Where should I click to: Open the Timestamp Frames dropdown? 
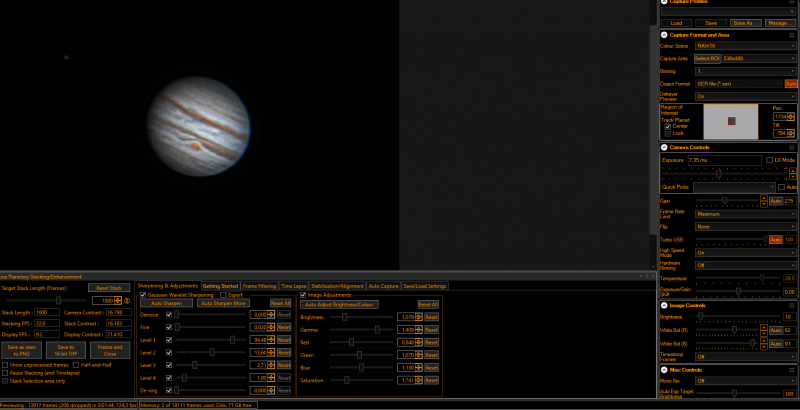[x=745, y=357]
